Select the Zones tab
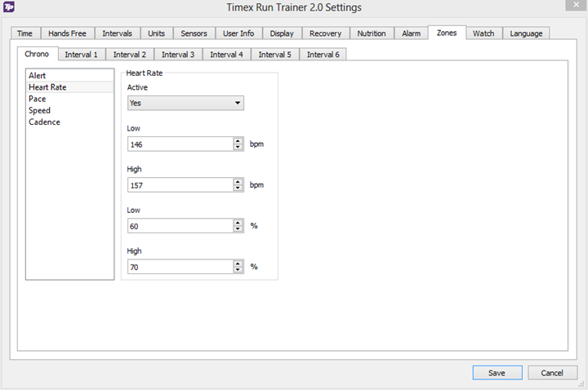Screen dimensions: 588x390 (x=447, y=33)
